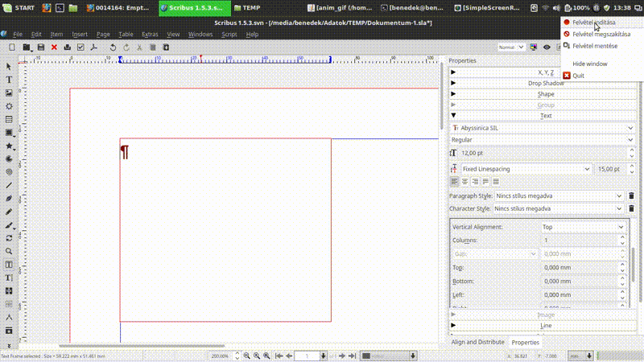Image resolution: width=644 pixels, height=362 pixels.
Task: Set text alignment to center
Action: tap(464, 182)
